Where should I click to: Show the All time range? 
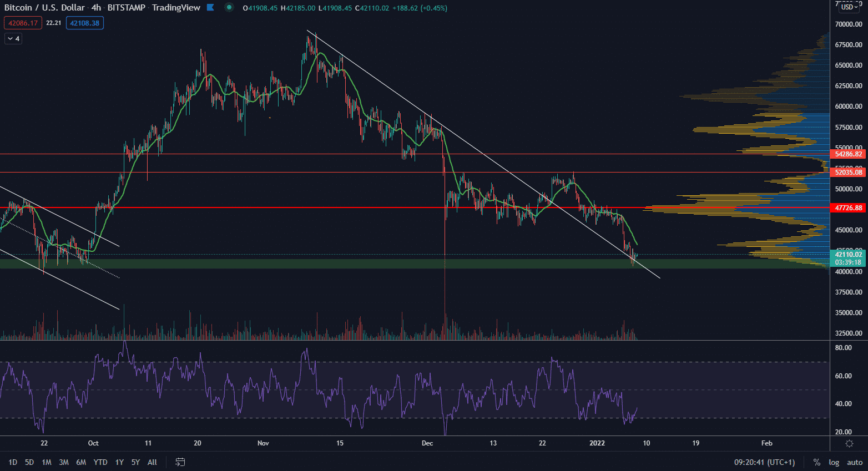click(152, 462)
